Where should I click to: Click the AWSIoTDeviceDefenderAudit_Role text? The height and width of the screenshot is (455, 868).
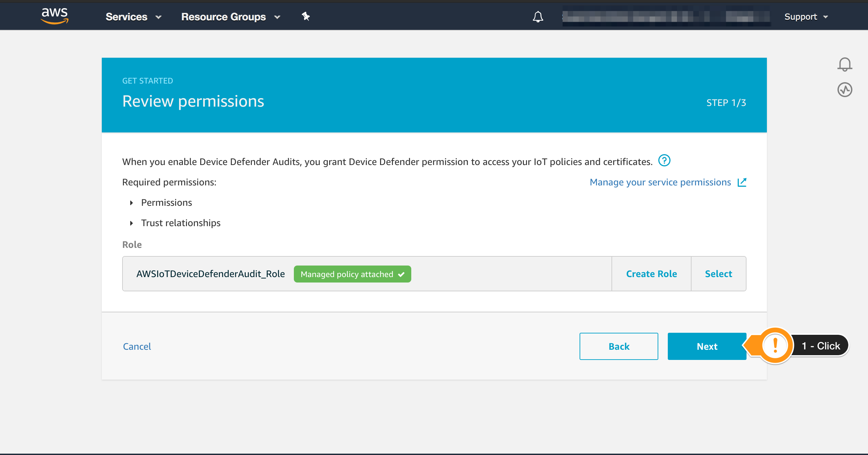(210, 274)
